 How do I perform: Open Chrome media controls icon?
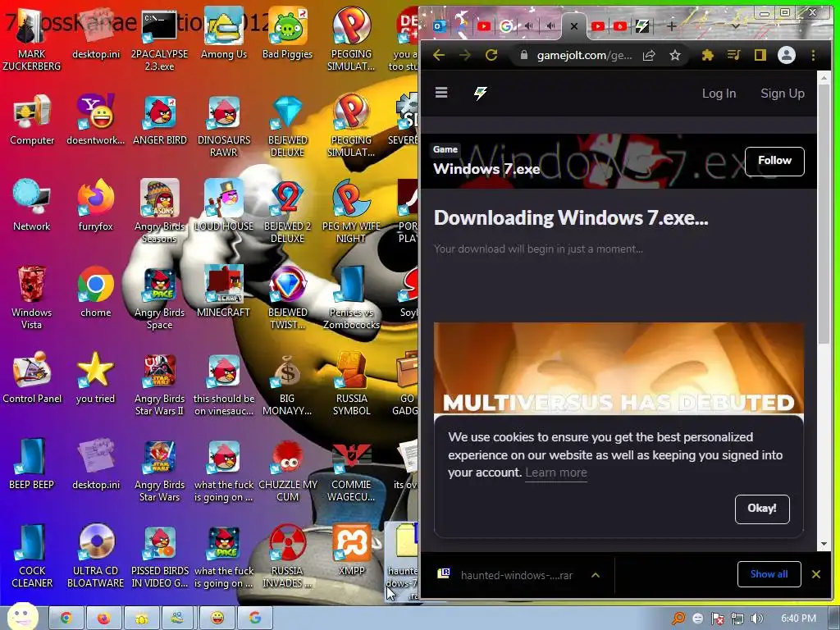pos(734,55)
